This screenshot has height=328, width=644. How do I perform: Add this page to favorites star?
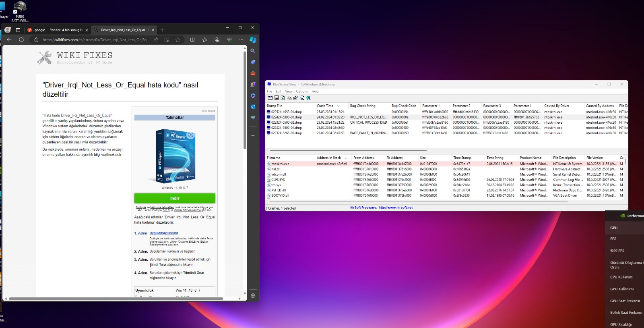[178, 40]
